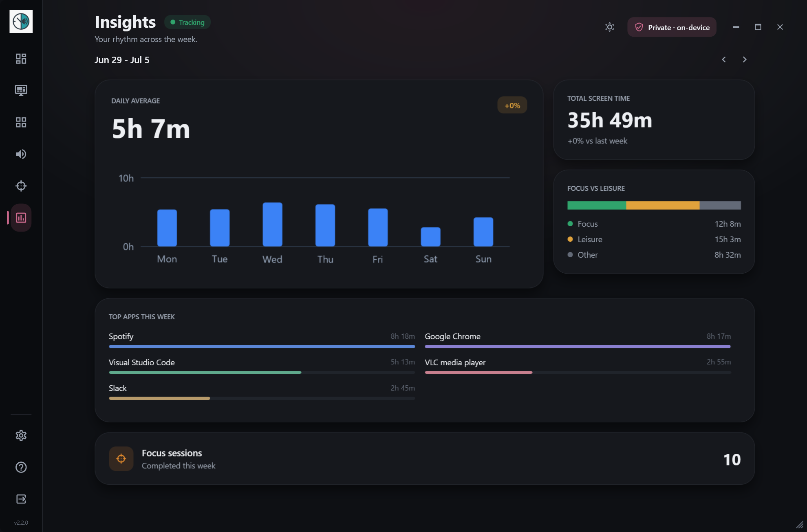Click the shield icon in Private badge
Viewport: 807px width, 532px height.
[639, 27]
